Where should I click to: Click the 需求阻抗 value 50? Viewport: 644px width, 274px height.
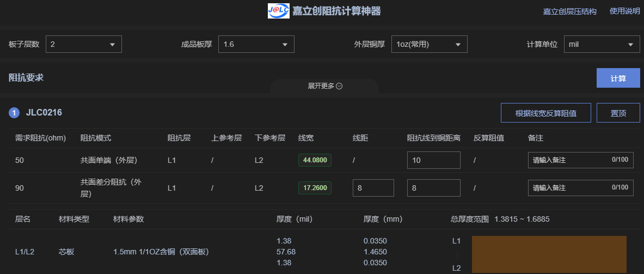tap(19, 160)
